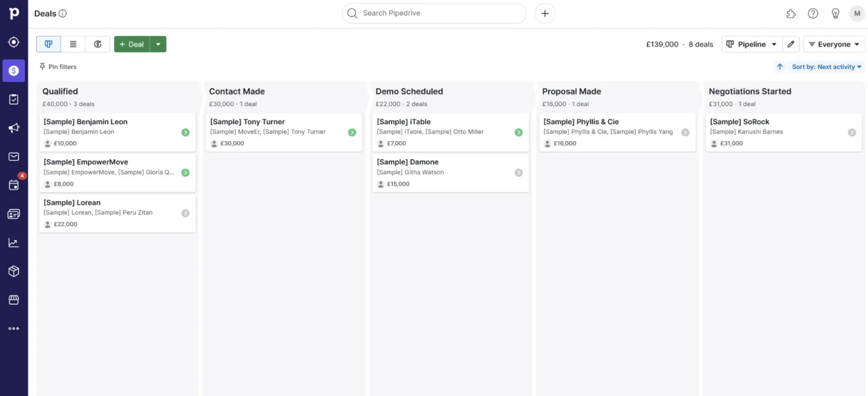Click activity status icon on EmpowerMove deal

coord(185,173)
